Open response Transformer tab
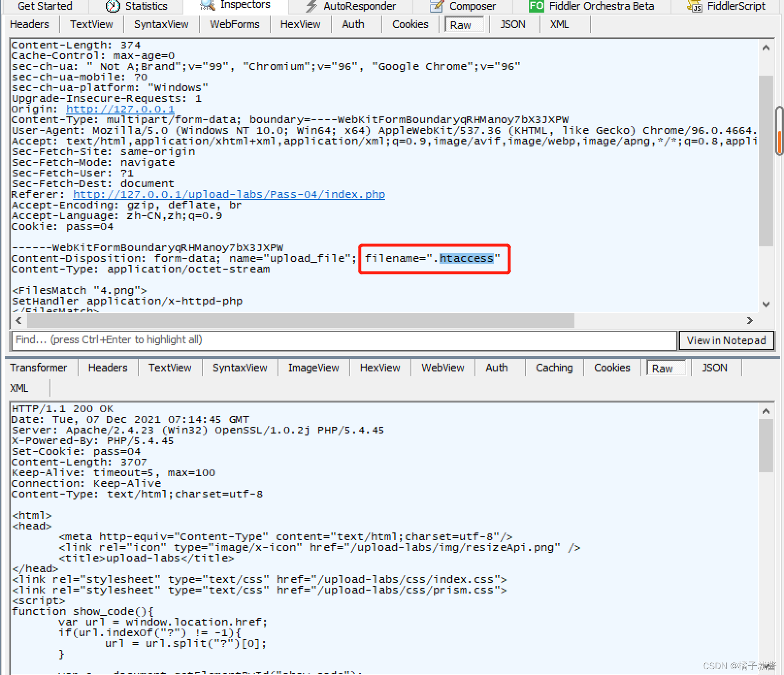The image size is (784, 675). (39, 368)
